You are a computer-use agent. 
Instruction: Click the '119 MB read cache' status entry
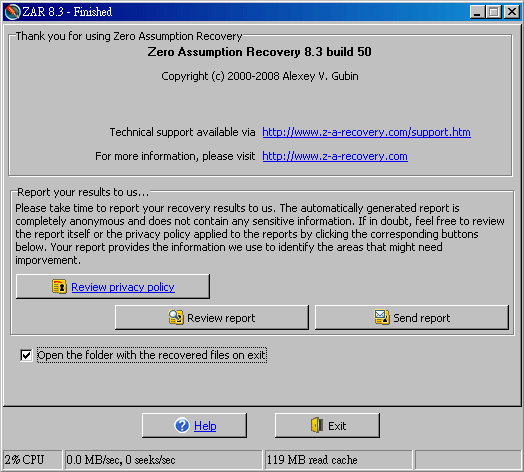point(338,460)
